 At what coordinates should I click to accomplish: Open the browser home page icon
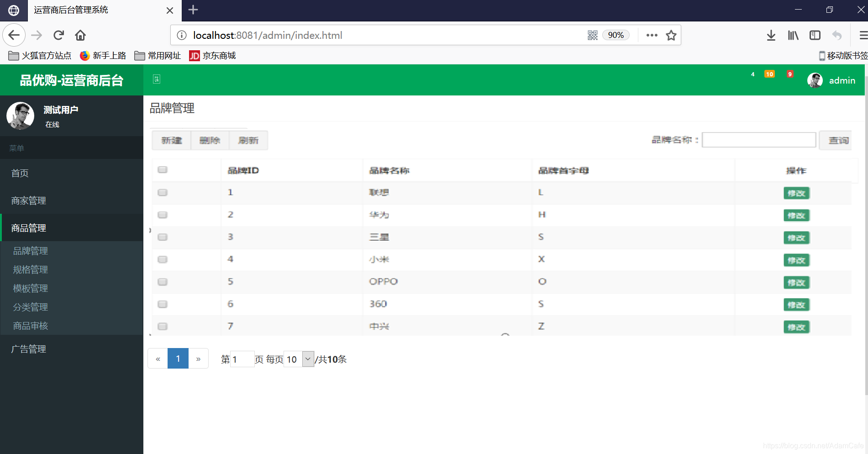click(80, 35)
